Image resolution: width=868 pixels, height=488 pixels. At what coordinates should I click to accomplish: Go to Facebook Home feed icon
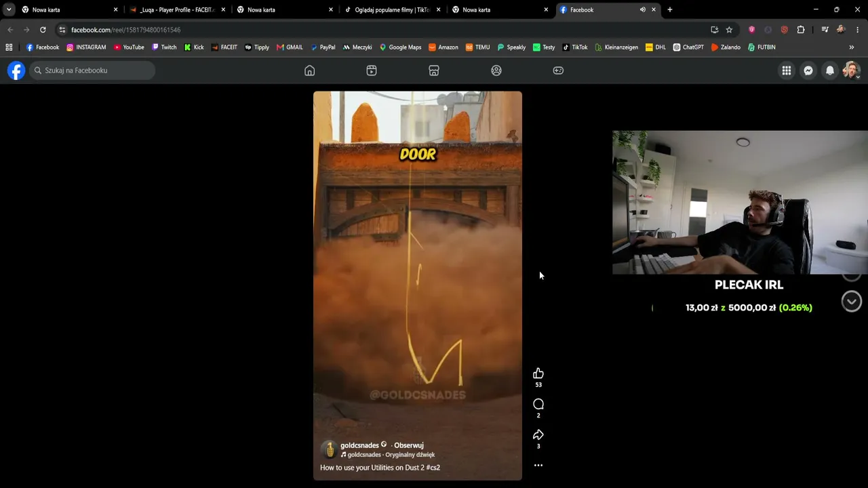coord(309,70)
